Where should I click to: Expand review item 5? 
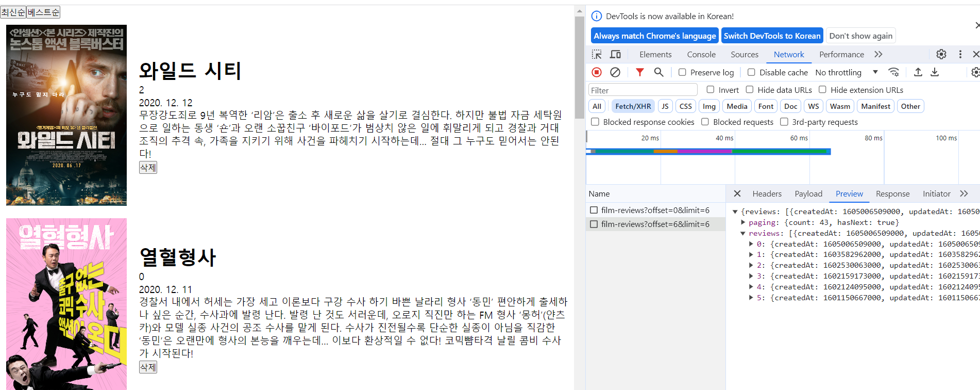[x=751, y=298]
